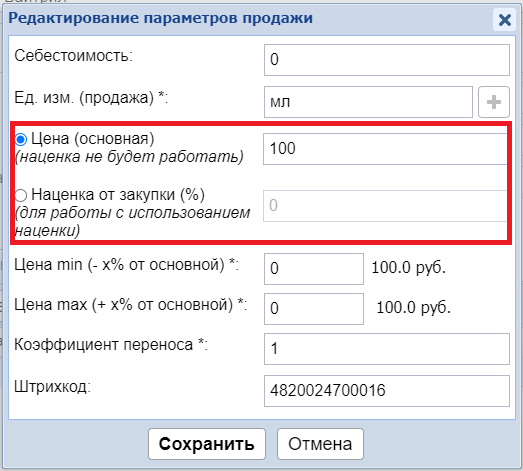523x471 pixels.
Task: Click the main price field containing 100
Action: (385, 149)
